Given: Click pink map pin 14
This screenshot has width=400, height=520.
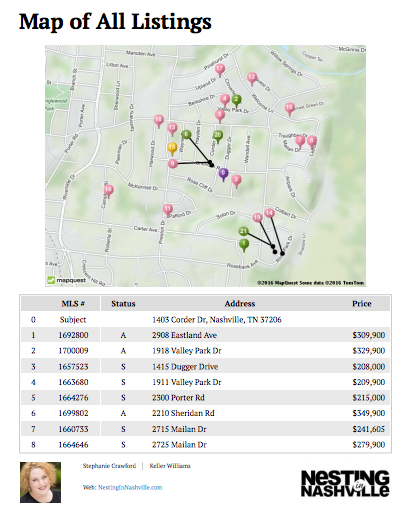Looking at the screenshot, I should [x=269, y=213].
